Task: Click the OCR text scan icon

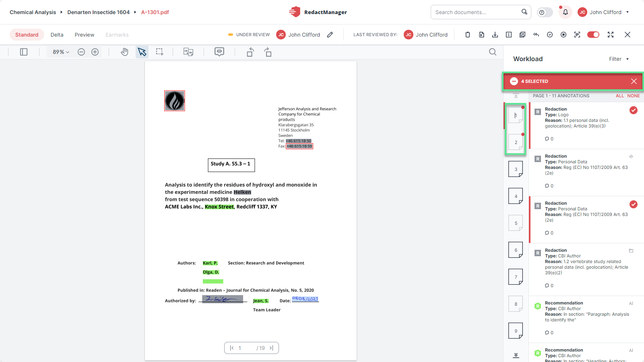Action: (x=577, y=35)
